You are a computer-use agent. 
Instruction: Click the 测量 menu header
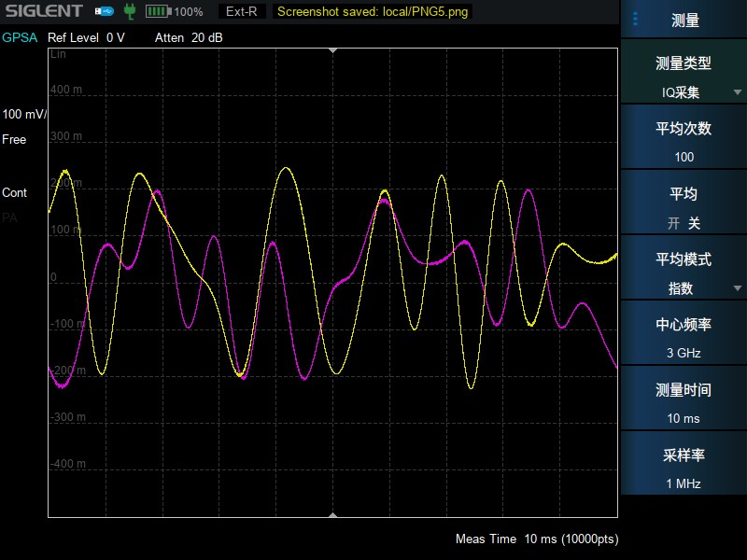point(685,20)
